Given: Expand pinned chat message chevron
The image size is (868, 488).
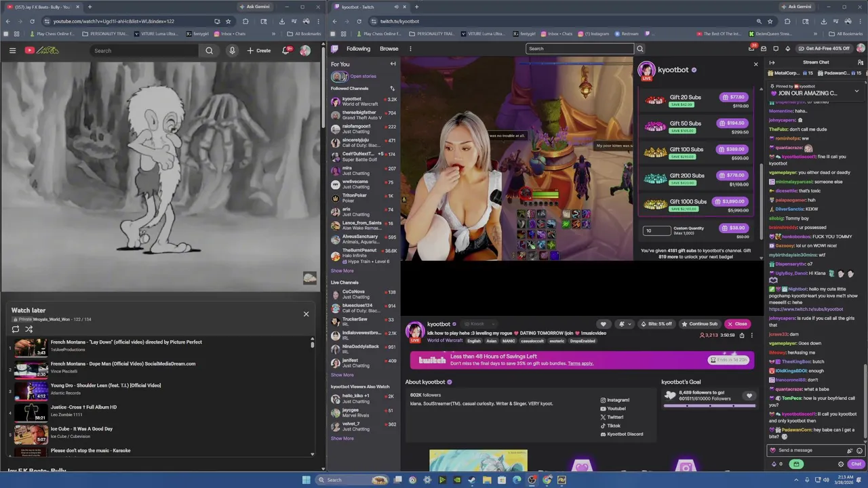Looking at the screenshot, I should point(856,91).
